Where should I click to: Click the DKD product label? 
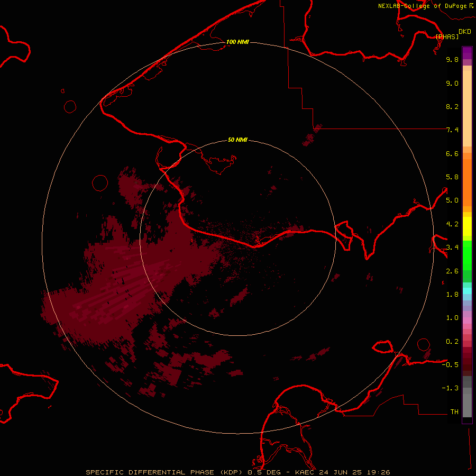coord(465,32)
